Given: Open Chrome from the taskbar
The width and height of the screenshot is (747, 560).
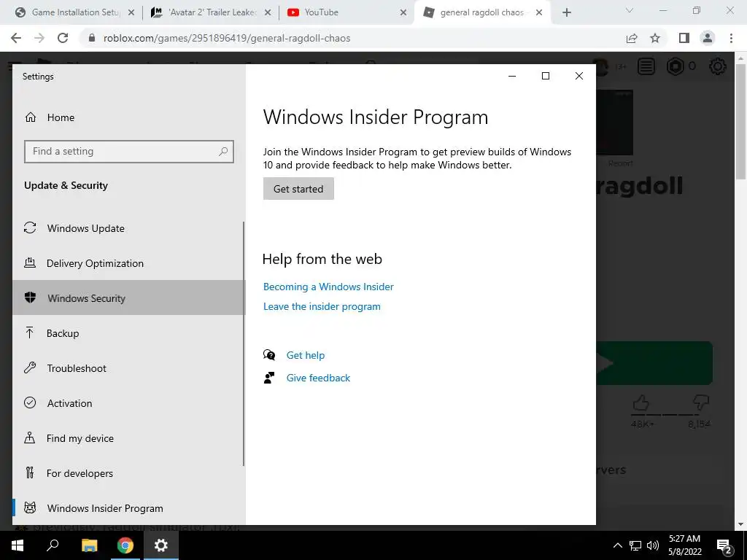Looking at the screenshot, I should pyautogui.click(x=125, y=545).
